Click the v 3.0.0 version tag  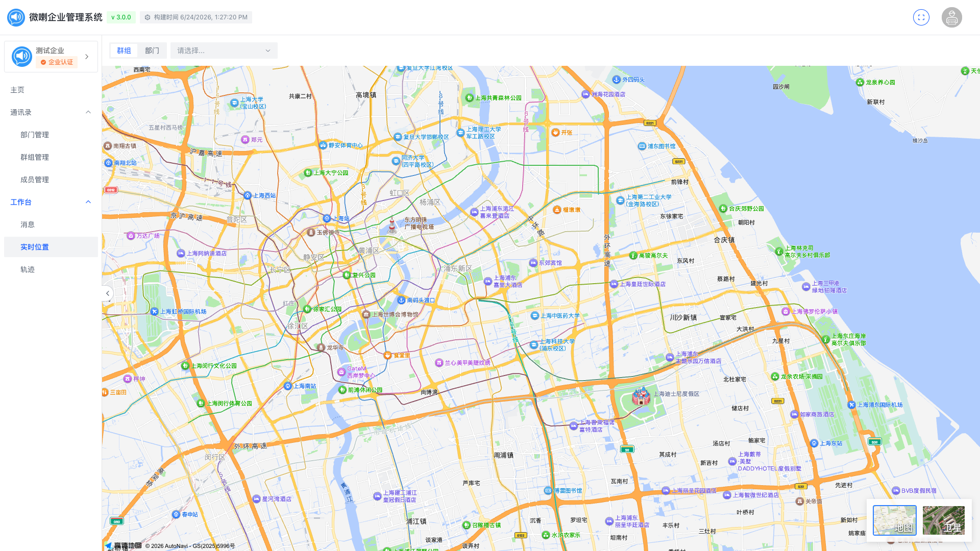(x=121, y=17)
